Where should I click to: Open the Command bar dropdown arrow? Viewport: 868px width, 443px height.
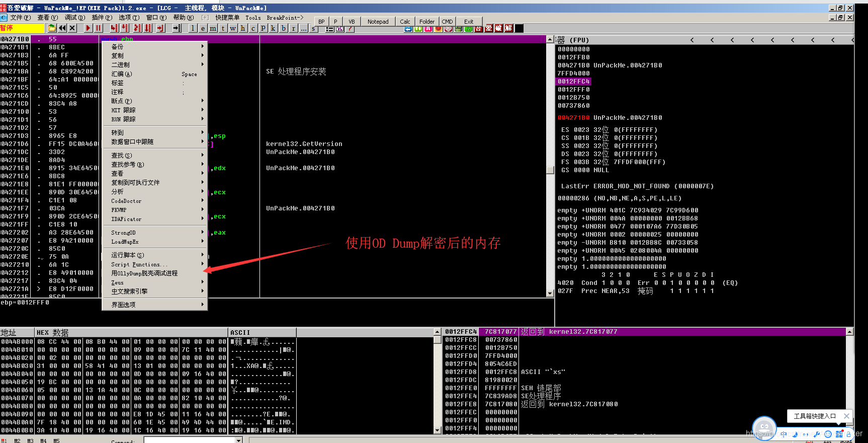tap(239, 440)
